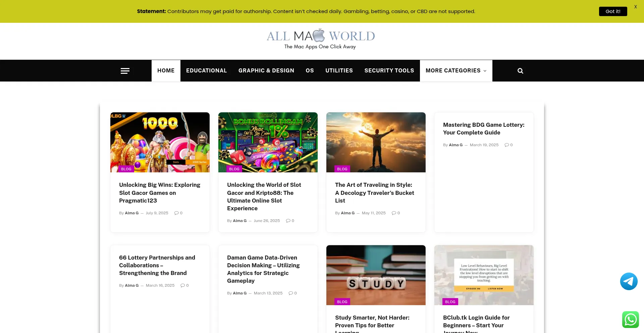Image resolution: width=644 pixels, height=333 pixels.
Task: Click BLOG tag on Pragmatic123 post
Action: pos(126,169)
